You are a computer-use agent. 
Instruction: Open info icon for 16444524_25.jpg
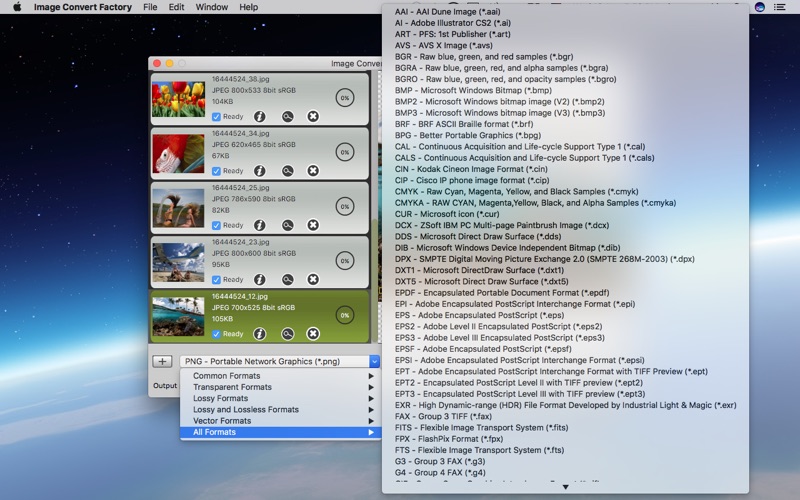pos(260,225)
